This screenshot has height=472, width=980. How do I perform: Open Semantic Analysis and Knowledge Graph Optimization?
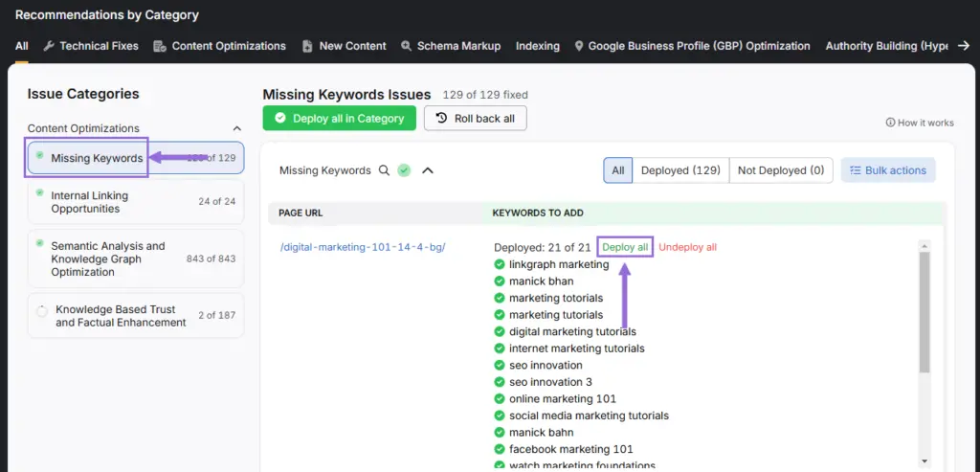[136, 258]
